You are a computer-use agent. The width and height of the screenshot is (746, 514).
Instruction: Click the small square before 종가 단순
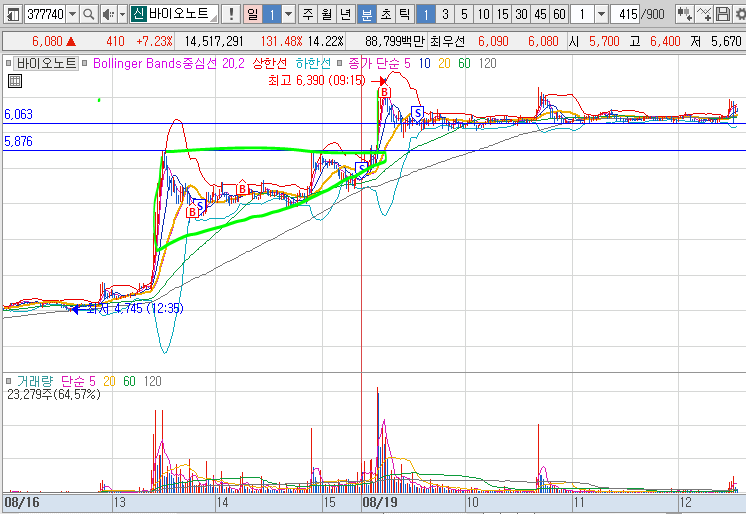click(340, 63)
